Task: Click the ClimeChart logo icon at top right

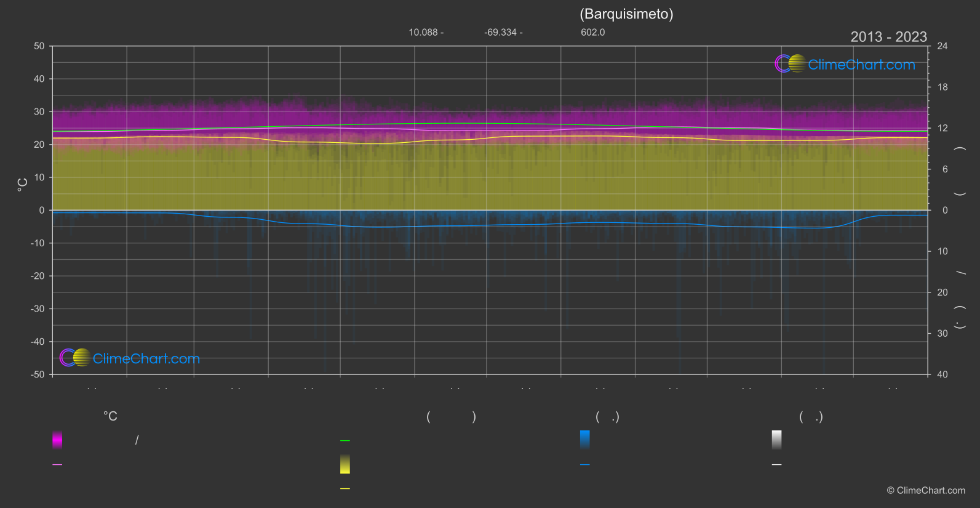Action: [x=790, y=63]
